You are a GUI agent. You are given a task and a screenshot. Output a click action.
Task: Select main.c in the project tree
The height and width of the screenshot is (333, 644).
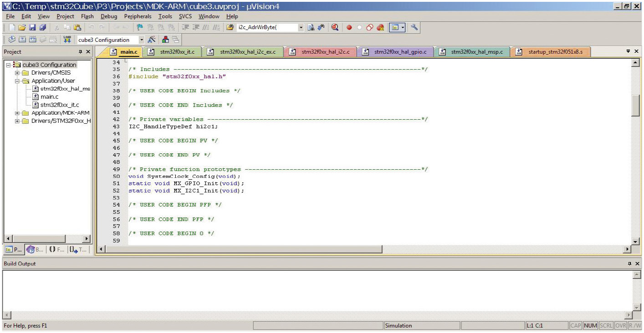tap(49, 97)
